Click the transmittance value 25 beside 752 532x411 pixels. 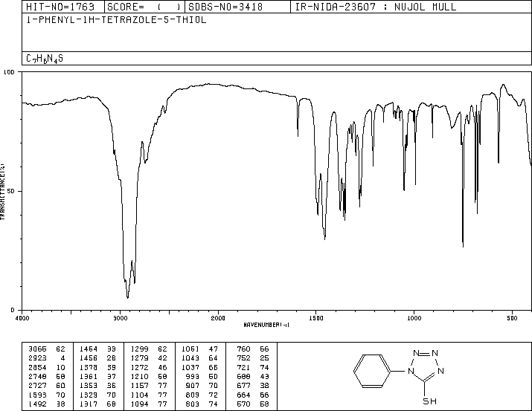265,357
